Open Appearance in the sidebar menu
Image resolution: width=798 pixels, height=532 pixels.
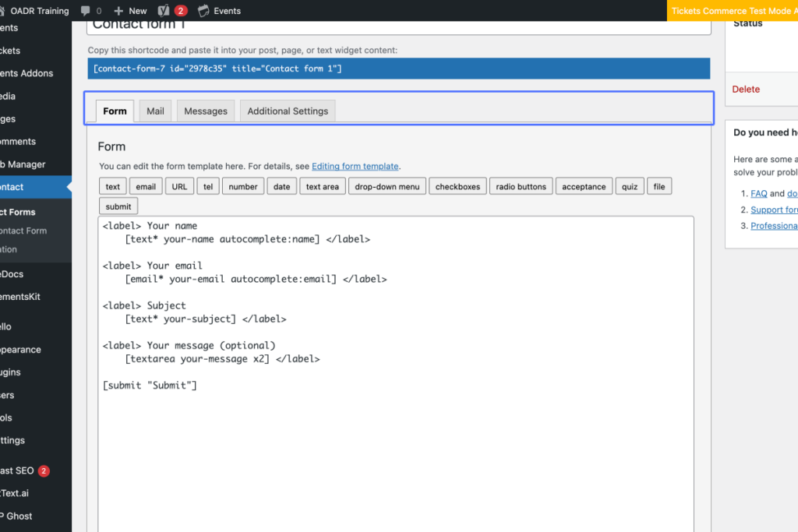pyautogui.click(x=20, y=350)
